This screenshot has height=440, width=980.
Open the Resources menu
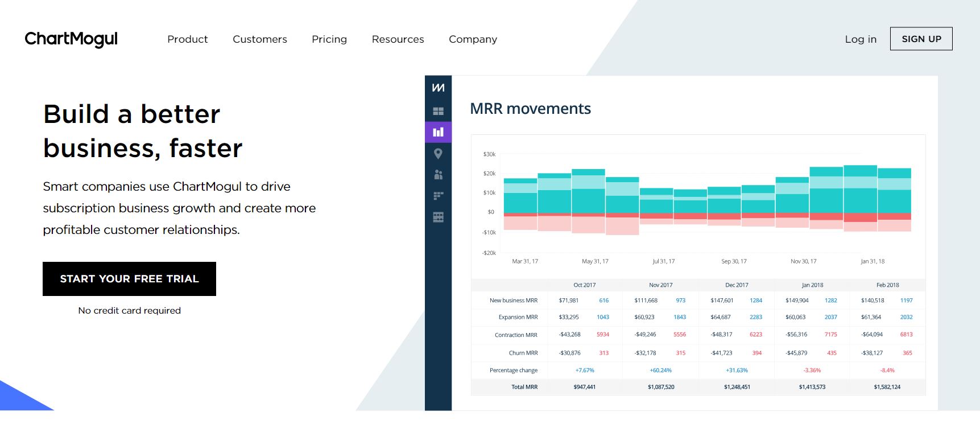coord(398,39)
